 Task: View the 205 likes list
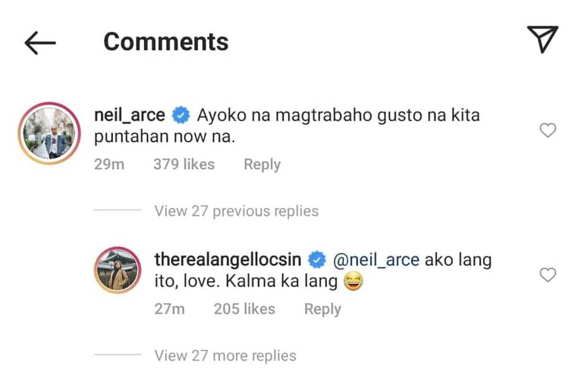244,309
